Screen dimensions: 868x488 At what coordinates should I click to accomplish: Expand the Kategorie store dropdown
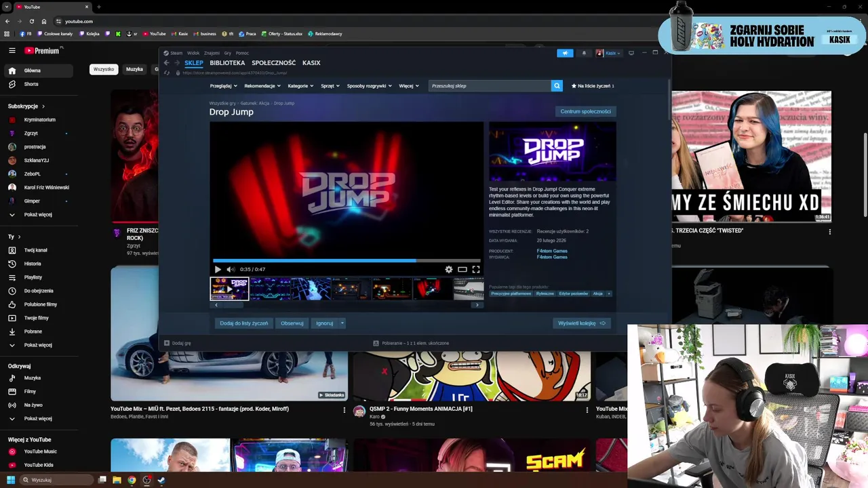(300, 86)
